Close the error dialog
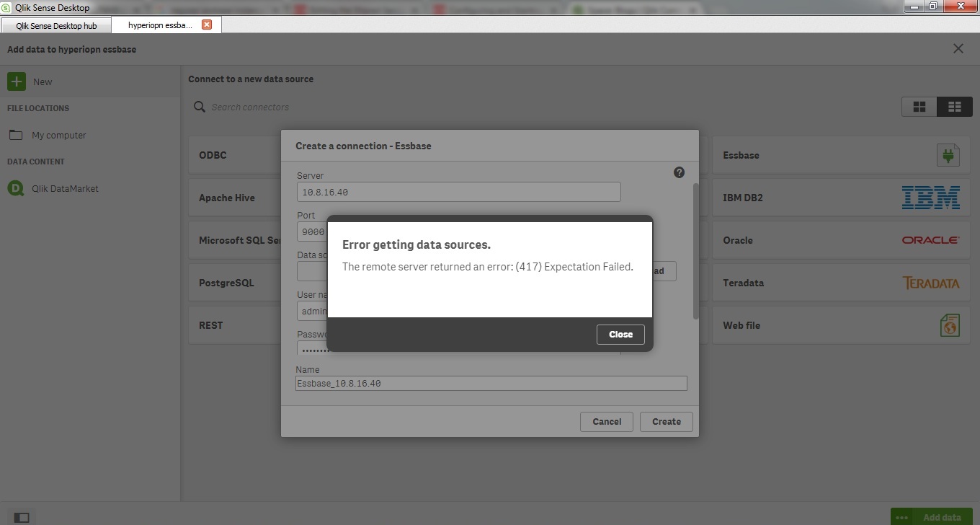The image size is (980, 525). [620, 335]
